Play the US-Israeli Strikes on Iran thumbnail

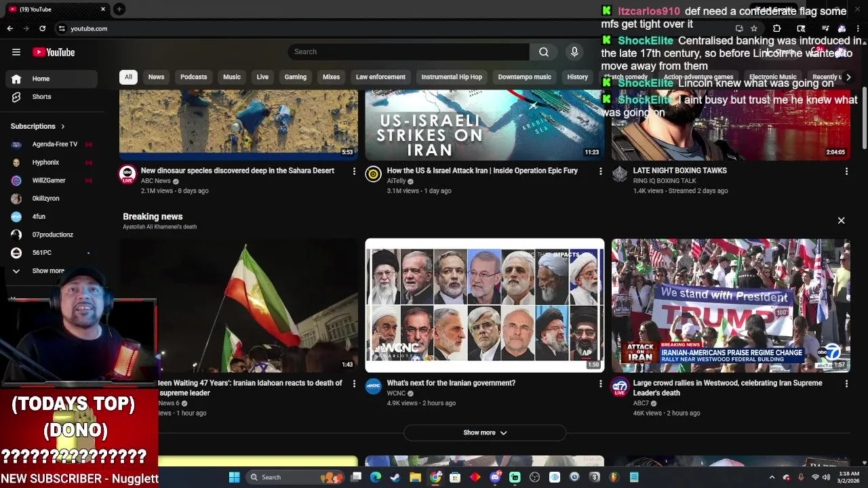[484, 125]
